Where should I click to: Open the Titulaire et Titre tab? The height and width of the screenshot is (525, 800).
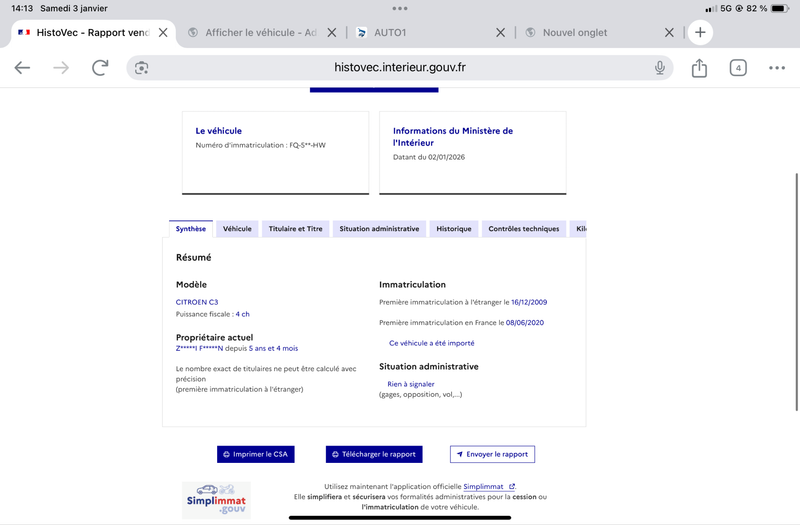(x=295, y=229)
